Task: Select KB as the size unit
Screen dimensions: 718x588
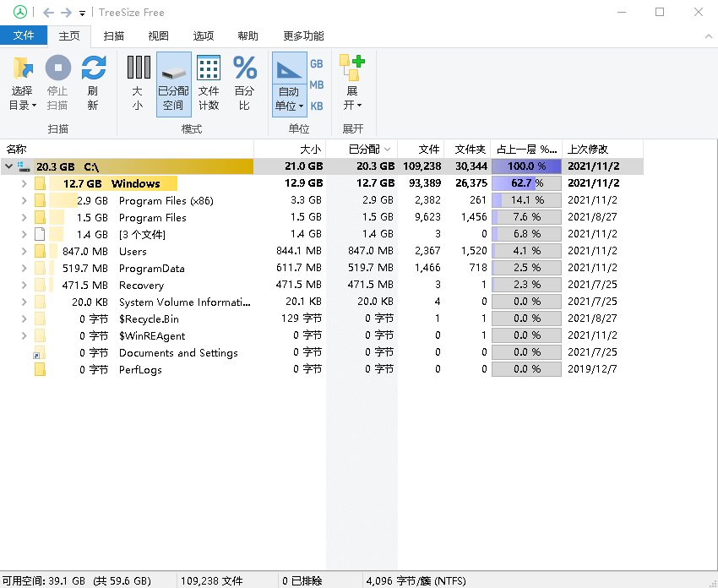Action: [317, 106]
